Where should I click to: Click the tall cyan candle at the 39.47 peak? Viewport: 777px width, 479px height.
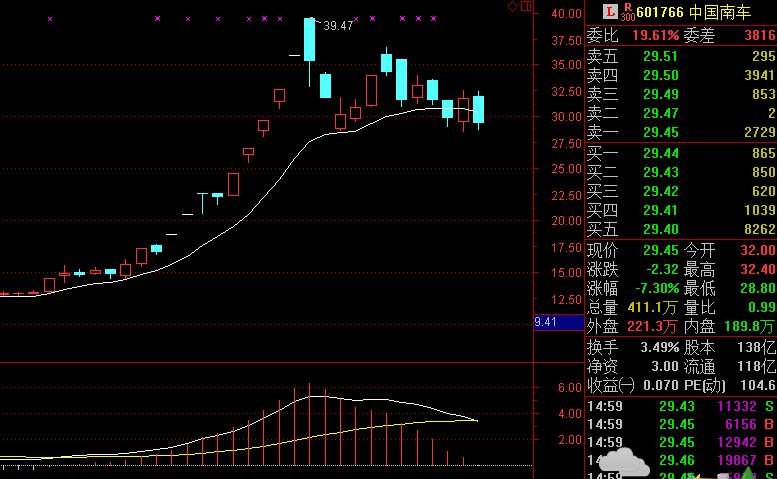[309, 40]
